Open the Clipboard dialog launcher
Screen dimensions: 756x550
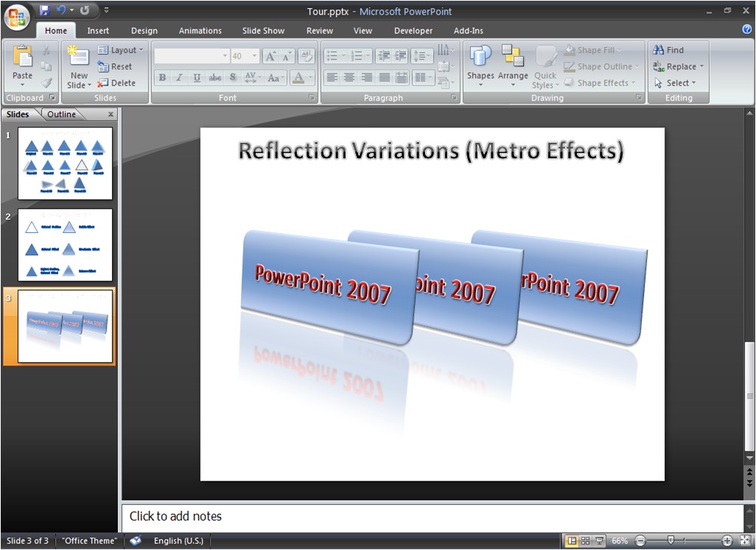pyautogui.click(x=52, y=97)
